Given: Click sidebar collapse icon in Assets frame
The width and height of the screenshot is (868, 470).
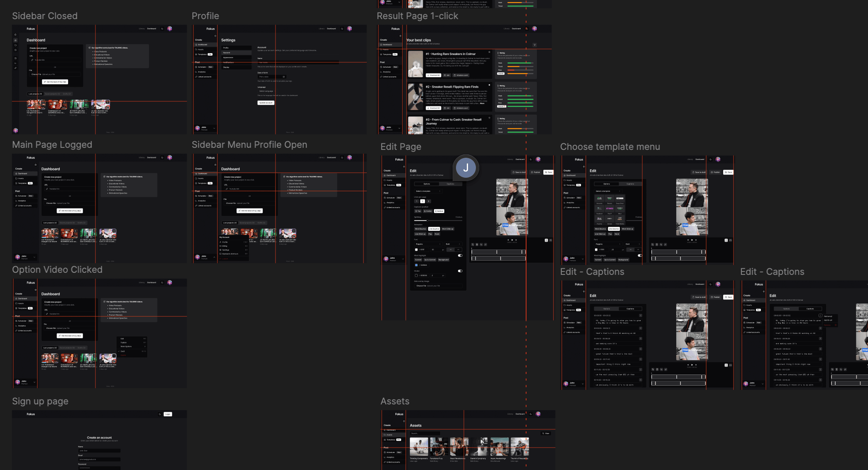Looking at the screenshot, I should click(404, 421).
